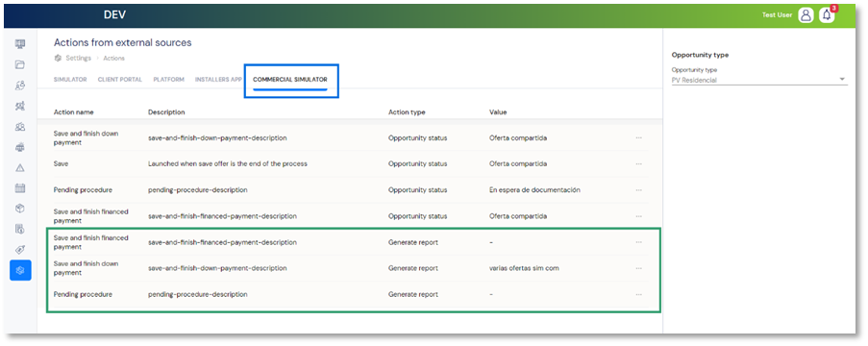The height and width of the screenshot is (346, 868).
Task: Switch to the Platform tab
Action: coord(169,80)
